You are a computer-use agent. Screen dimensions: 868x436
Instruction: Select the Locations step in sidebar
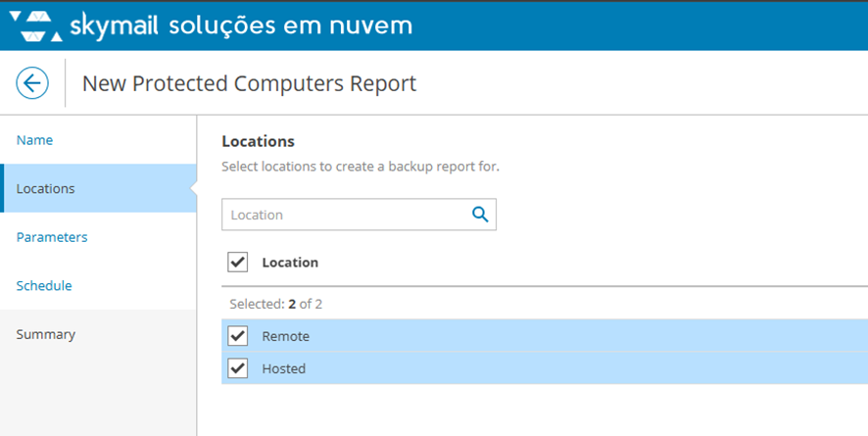click(46, 188)
